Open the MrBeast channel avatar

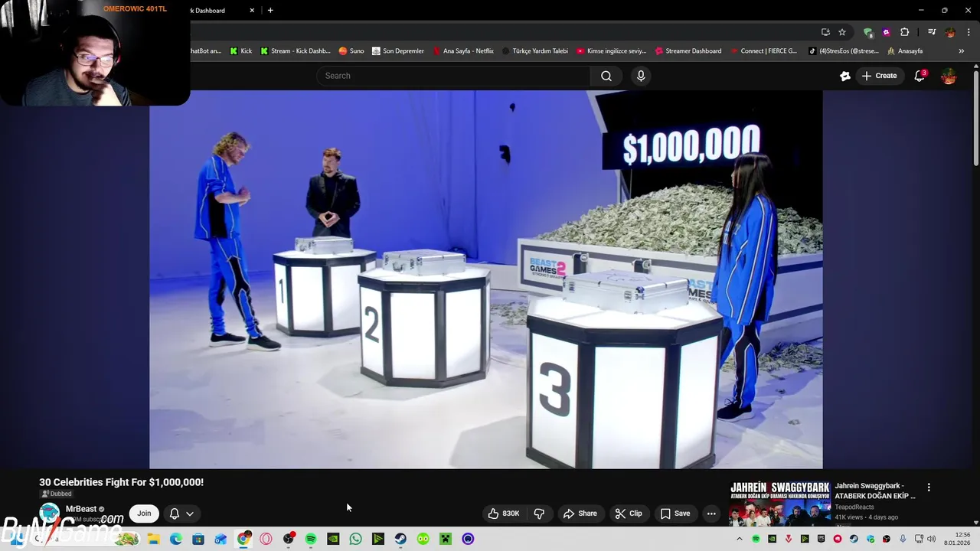50,513
